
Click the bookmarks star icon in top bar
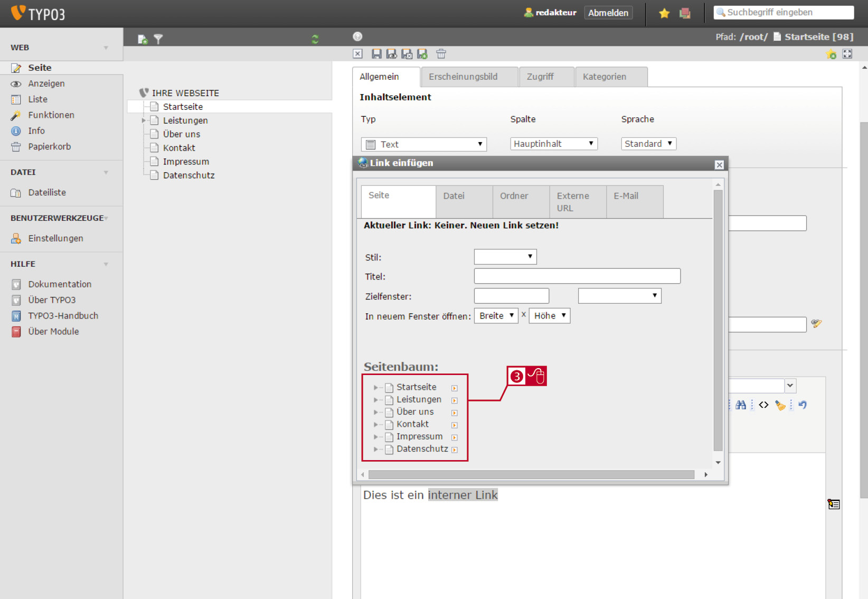pos(664,13)
